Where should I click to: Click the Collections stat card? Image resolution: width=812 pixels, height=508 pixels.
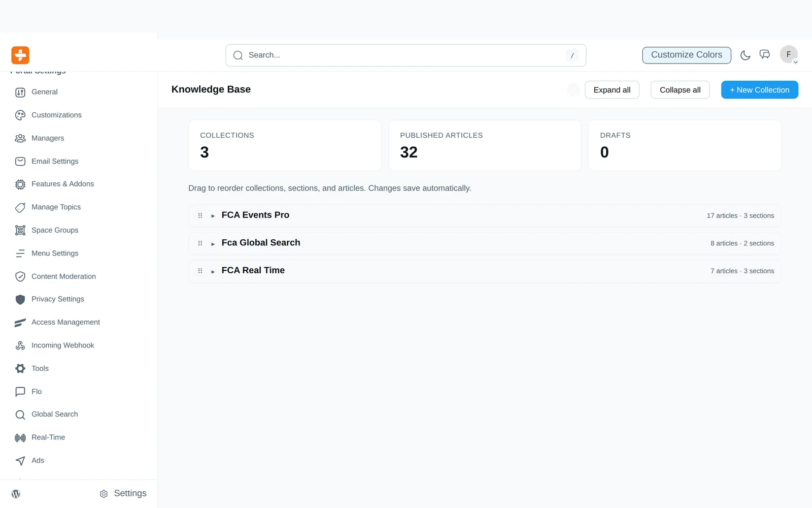tap(285, 145)
